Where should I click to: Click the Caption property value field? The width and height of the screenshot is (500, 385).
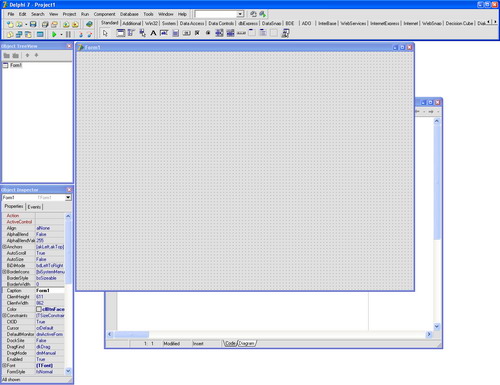click(50, 291)
